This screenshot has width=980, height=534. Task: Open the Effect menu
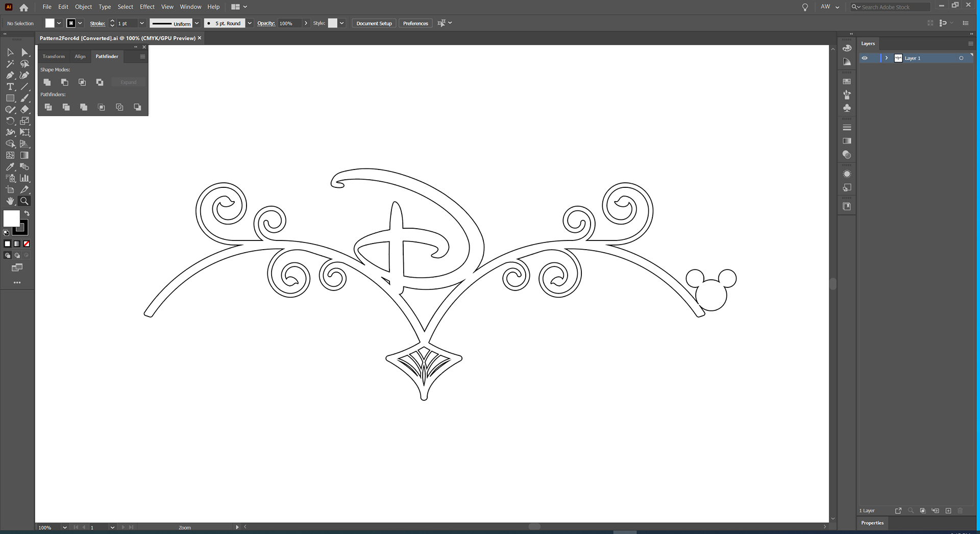click(147, 7)
